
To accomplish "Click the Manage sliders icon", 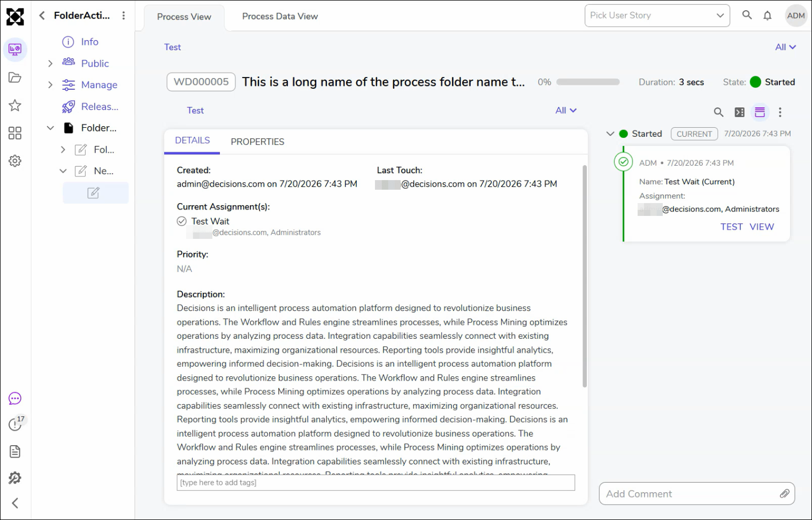I will 68,85.
